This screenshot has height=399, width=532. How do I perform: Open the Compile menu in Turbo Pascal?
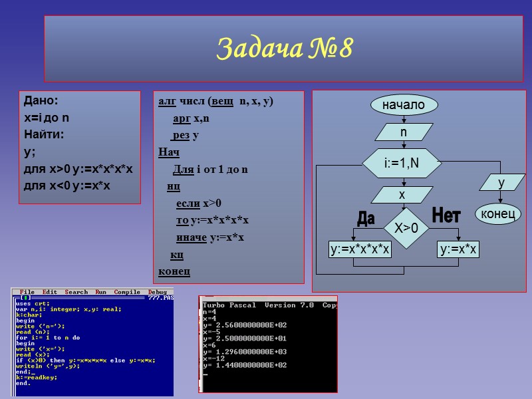126,291
